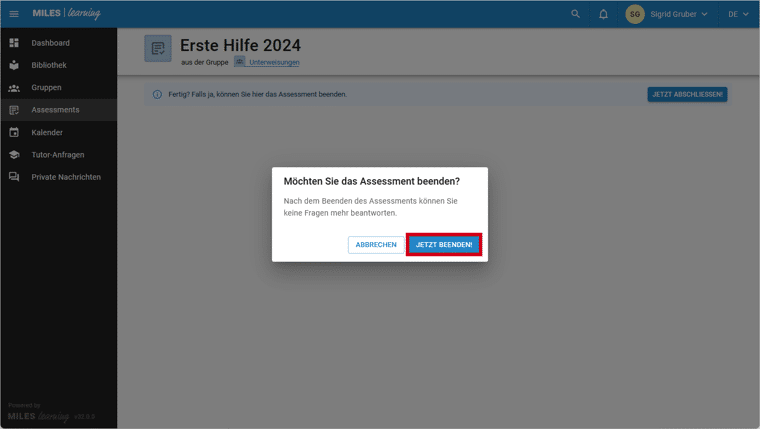Image resolution: width=760 pixels, height=429 pixels.
Task: Click the Tutor-Anfragen graduation cap icon
Action: (x=14, y=155)
